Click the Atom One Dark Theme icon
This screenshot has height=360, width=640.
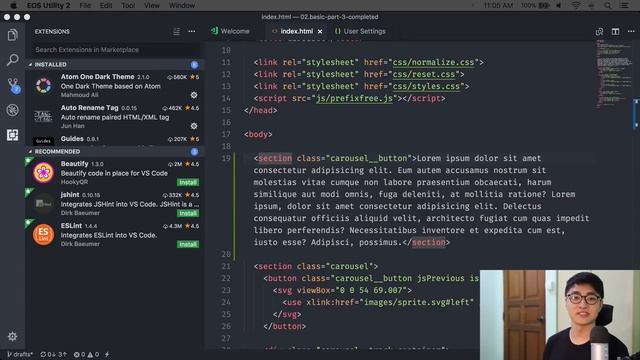click(x=43, y=86)
